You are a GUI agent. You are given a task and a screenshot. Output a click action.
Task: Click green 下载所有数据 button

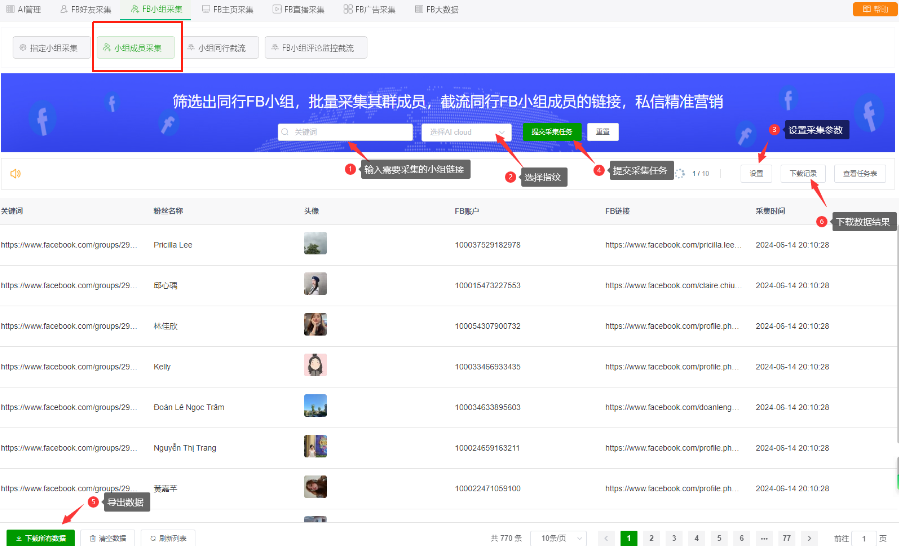coord(41,538)
